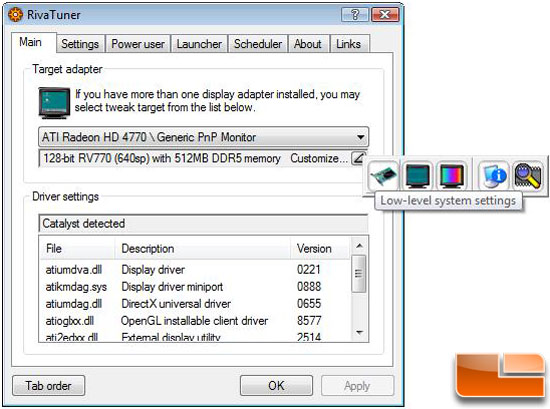This screenshot has width=550, height=409.
Task: Open Low-level system settings card icon
Action: [383, 174]
